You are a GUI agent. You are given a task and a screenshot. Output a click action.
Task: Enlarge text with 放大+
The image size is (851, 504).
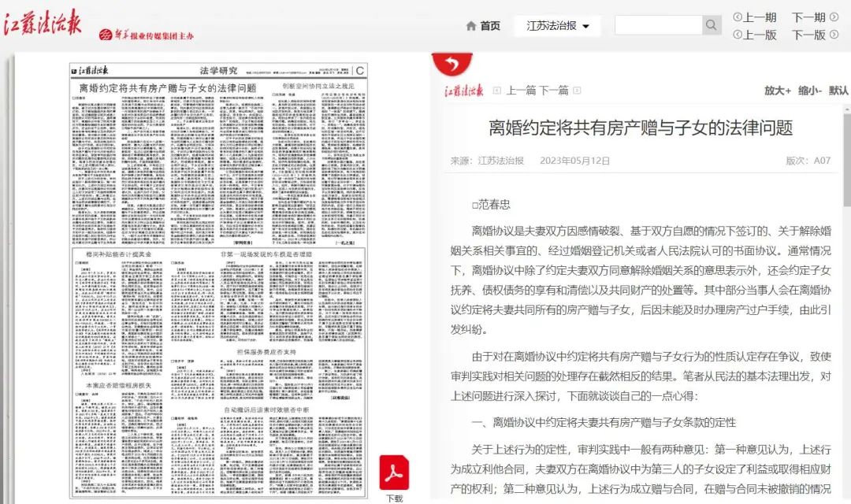[777, 91]
